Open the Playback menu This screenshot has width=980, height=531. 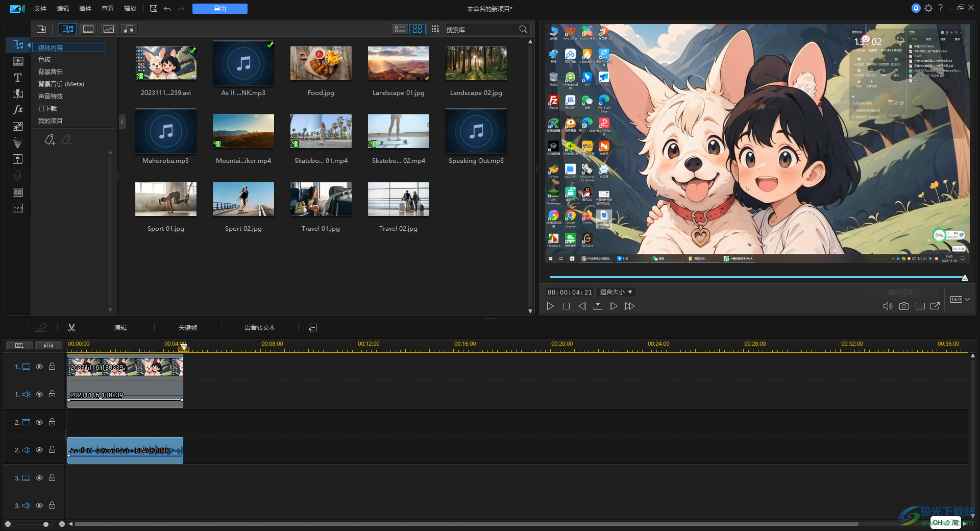point(130,9)
